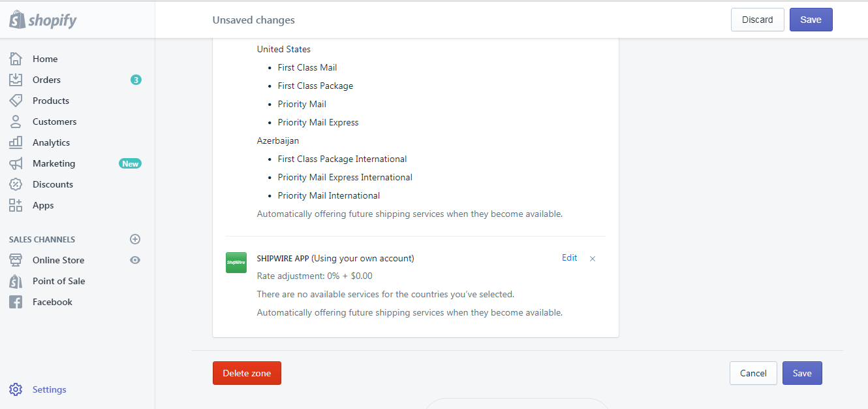Open Home in the sidebar

[45, 59]
